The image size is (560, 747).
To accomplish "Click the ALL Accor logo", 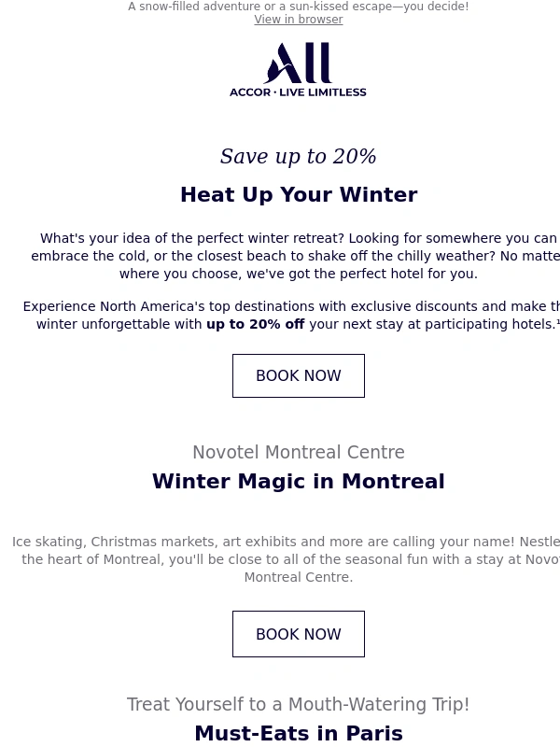I will coord(298,63).
